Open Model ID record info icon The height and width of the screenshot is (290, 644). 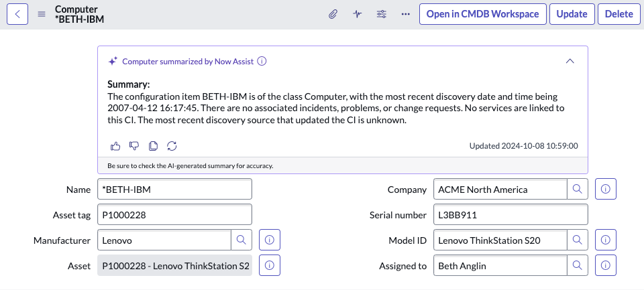pos(605,240)
